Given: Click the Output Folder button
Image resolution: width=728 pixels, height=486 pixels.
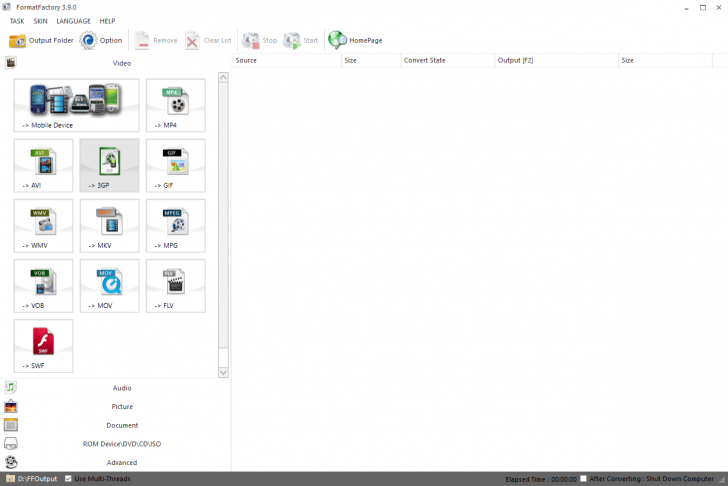Looking at the screenshot, I should [x=41, y=41].
